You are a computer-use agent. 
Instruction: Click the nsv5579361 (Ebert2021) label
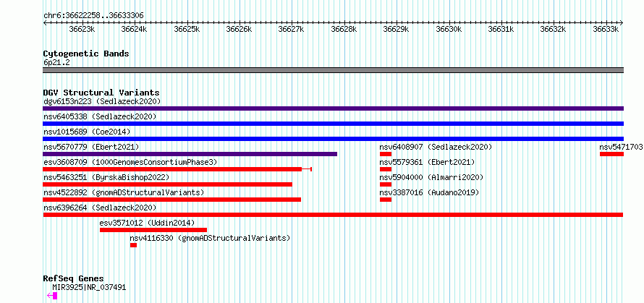coord(427,162)
